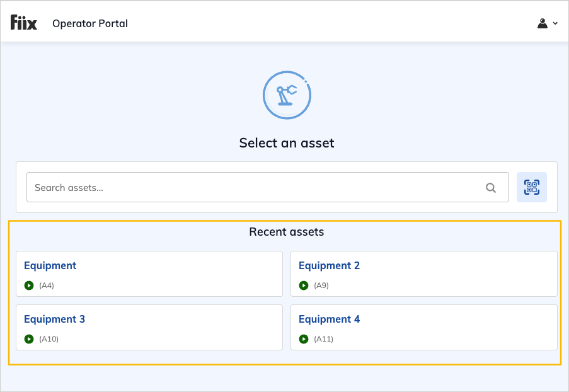The image size is (569, 392).
Task: Click the Recent assets heading
Action: pyautogui.click(x=287, y=232)
